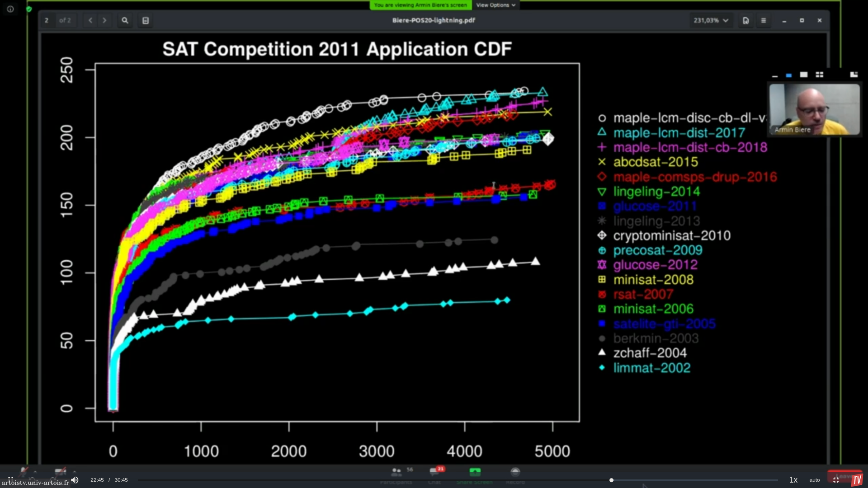Click the auto quality setting
868x488 pixels.
click(x=815, y=480)
